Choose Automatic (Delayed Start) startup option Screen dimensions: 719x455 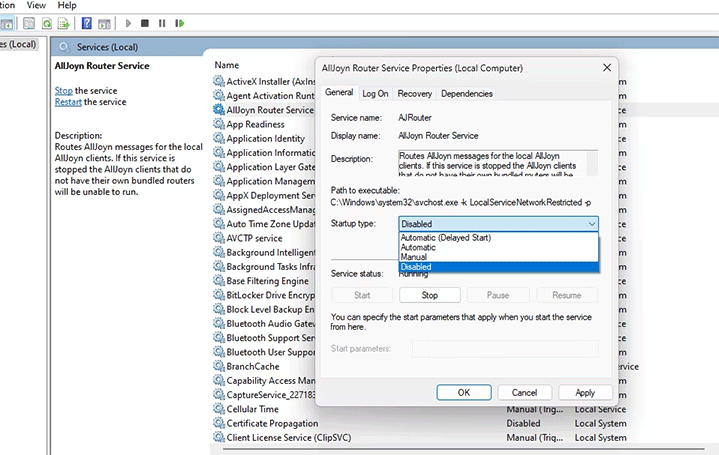point(498,238)
